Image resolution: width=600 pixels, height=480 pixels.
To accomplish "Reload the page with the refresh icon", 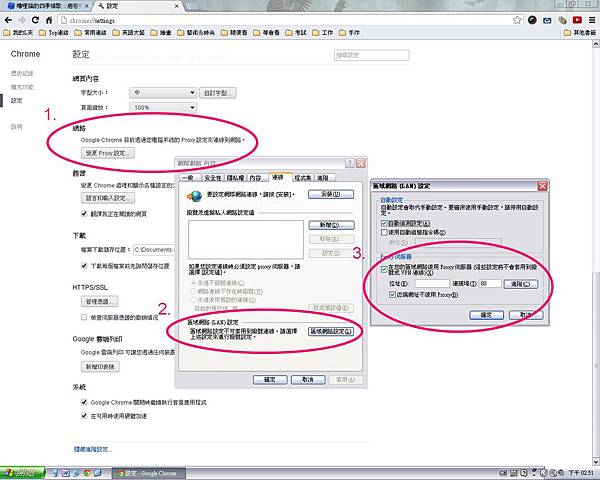I will coord(36,20).
